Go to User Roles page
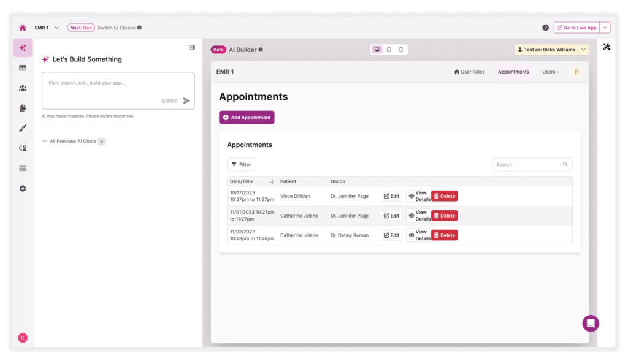Image resolution: width=628 pixels, height=364 pixels. point(469,72)
